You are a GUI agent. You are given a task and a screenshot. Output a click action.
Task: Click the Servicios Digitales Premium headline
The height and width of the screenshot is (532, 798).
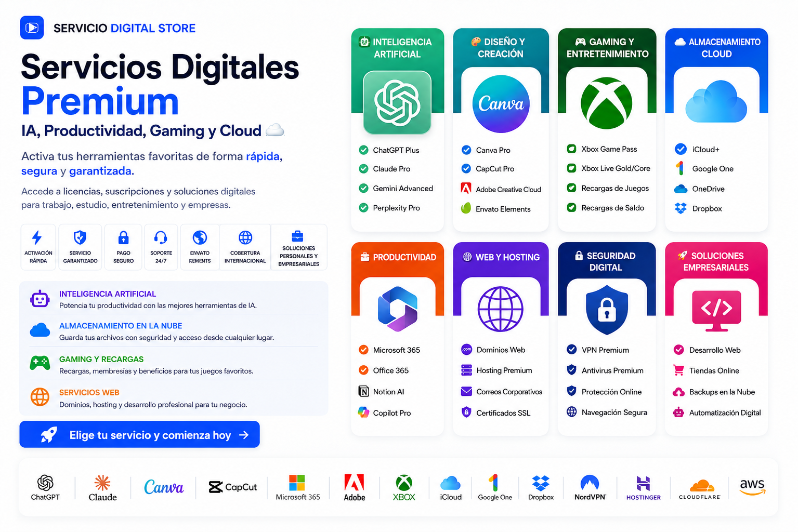click(x=160, y=84)
